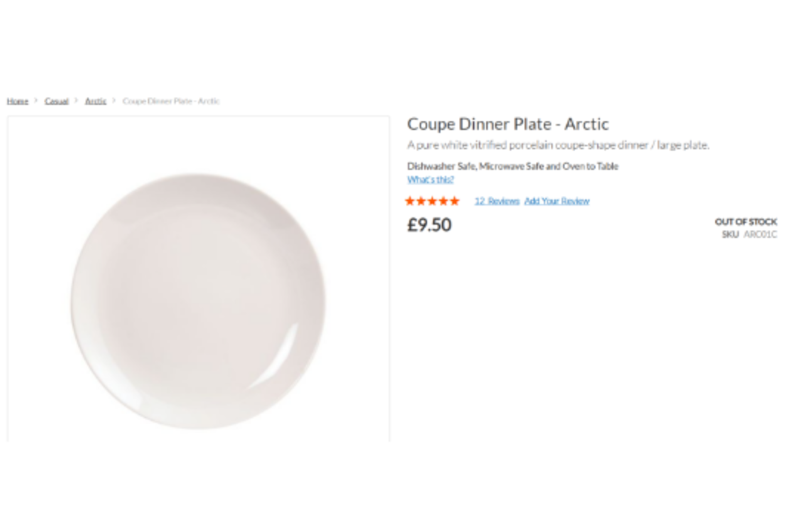Open the What's this? link
The width and height of the screenshot is (798, 532).
[x=431, y=180]
